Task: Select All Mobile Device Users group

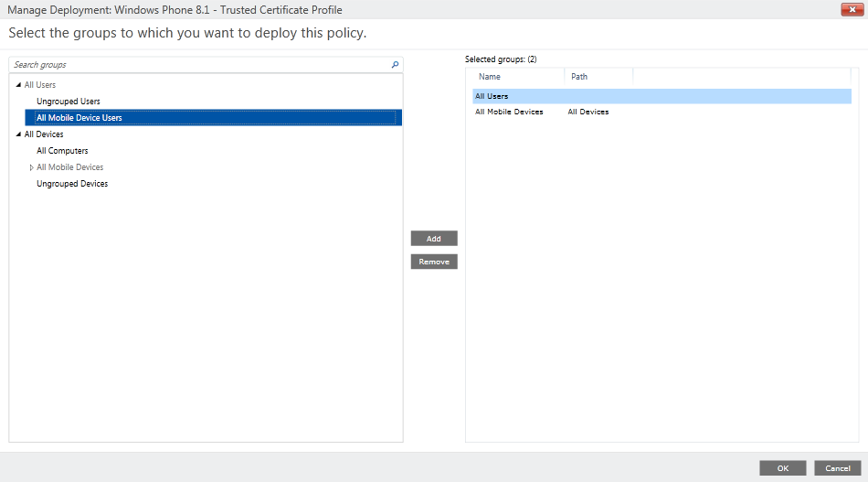Action: [x=79, y=118]
